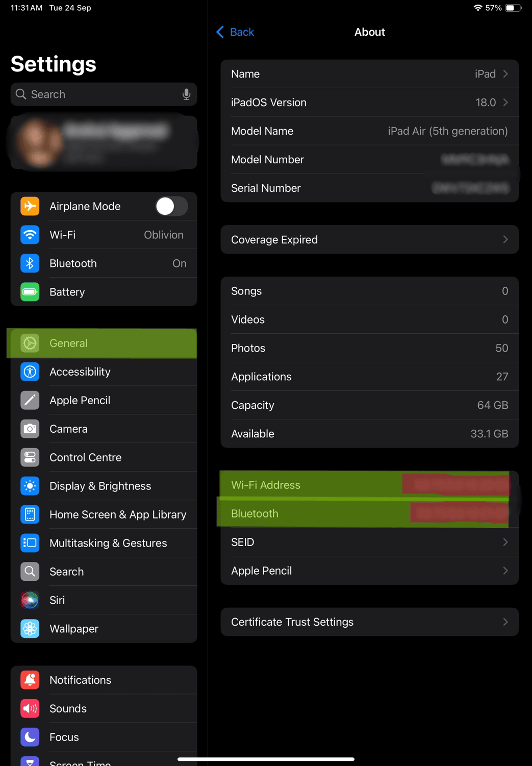
Task: Tap the date Tue 24 Sep
Action: (70, 8)
